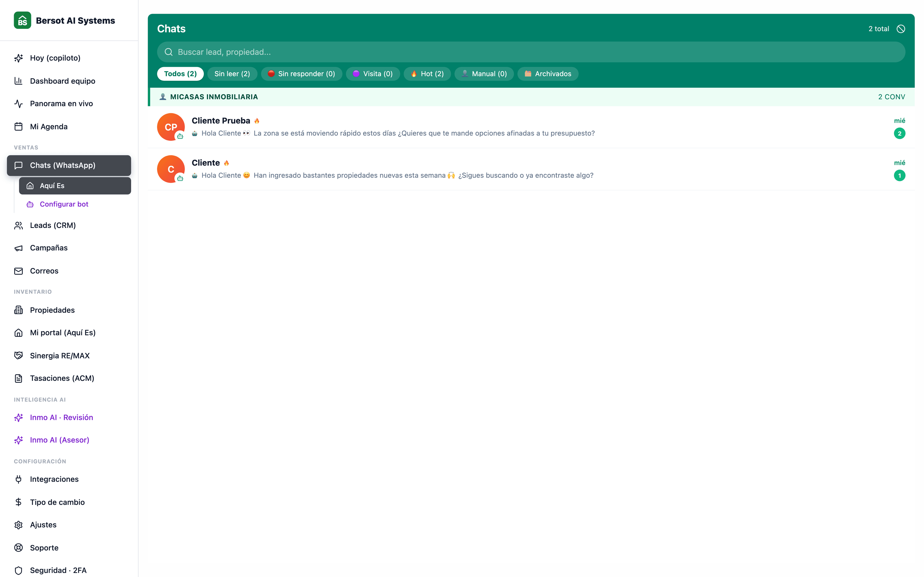
Task: Switch to the Archivados filter tab
Action: coord(547,74)
